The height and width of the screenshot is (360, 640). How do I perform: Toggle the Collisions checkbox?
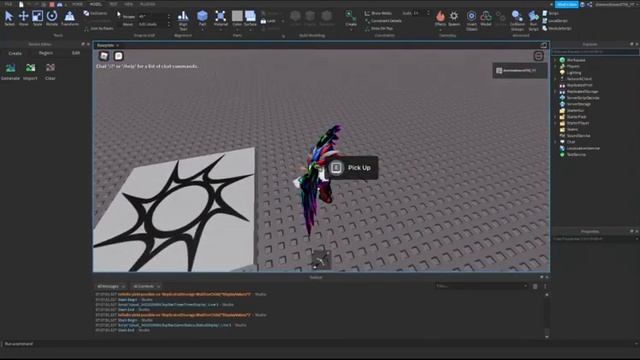[95, 13]
